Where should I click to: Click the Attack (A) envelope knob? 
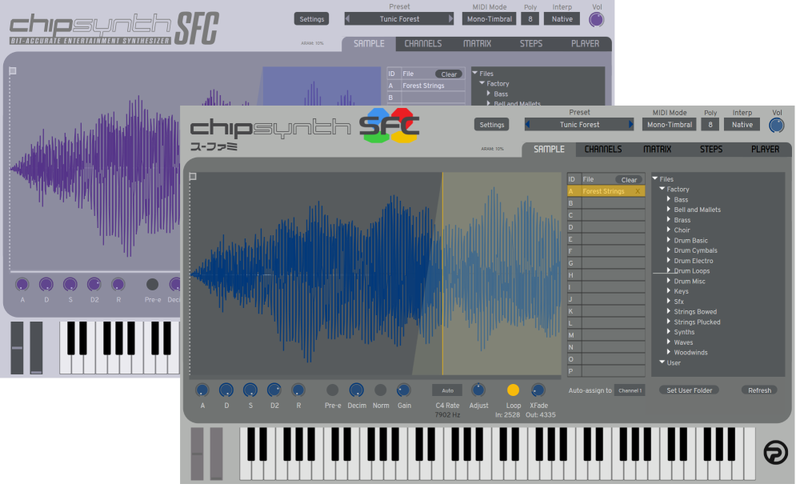point(202,390)
